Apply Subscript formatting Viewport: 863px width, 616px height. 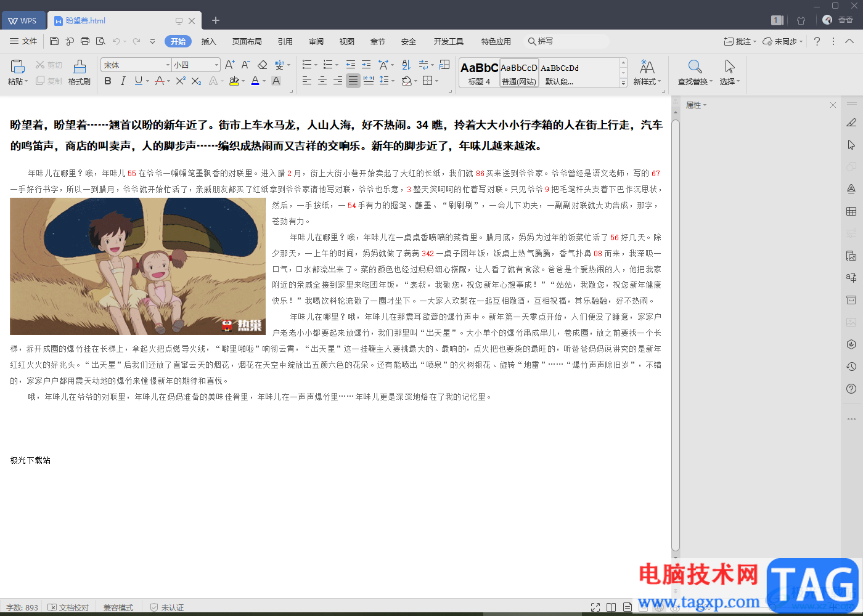(x=196, y=81)
